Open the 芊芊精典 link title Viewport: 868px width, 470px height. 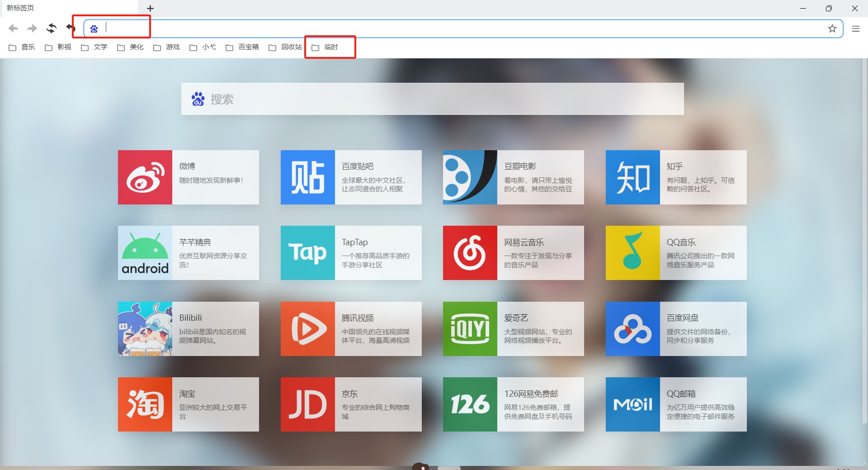click(x=195, y=242)
